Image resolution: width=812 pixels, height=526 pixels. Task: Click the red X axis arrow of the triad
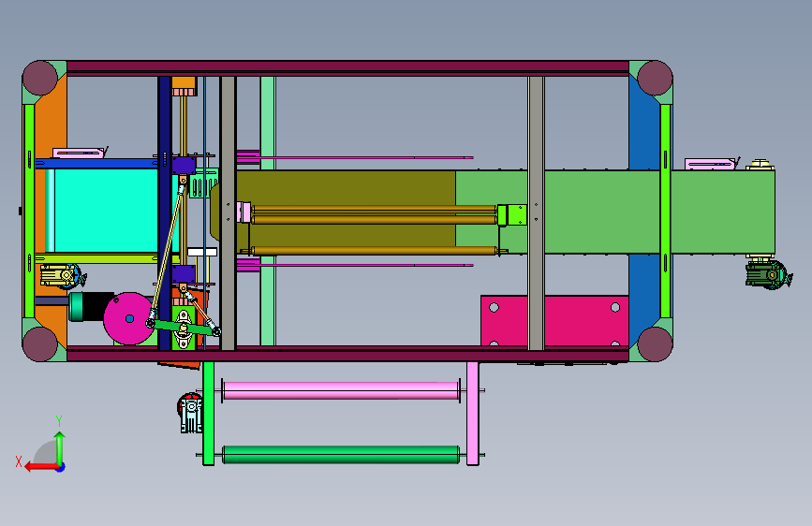(41, 467)
